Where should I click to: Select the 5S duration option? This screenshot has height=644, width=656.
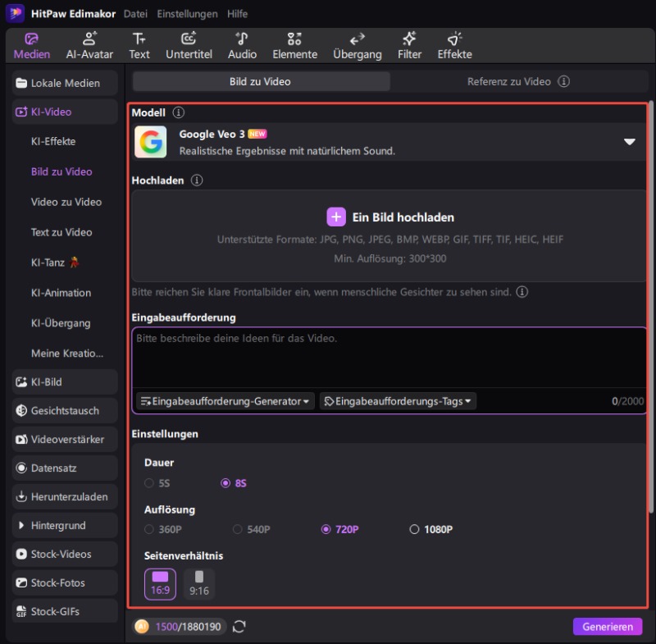[x=157, y=483]
